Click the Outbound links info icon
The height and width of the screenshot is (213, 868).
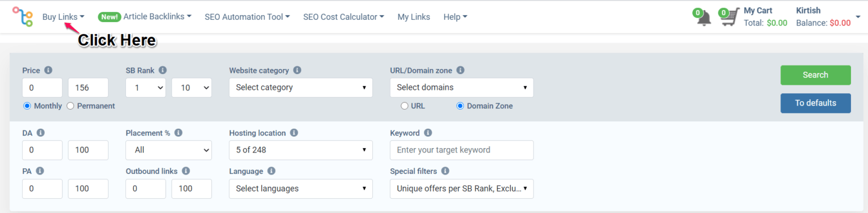click(x=186, y=171)
